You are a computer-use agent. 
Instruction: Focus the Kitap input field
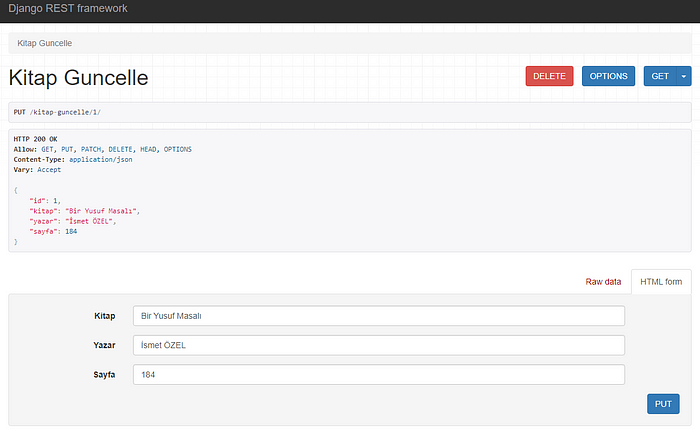[379, 316]
